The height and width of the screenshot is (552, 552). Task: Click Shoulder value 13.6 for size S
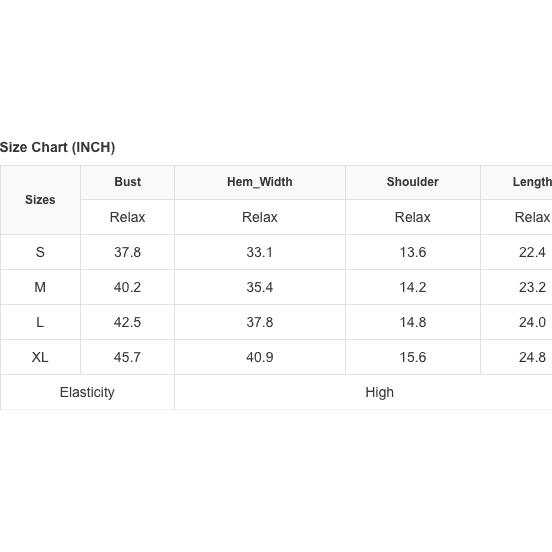click(413, 252)
